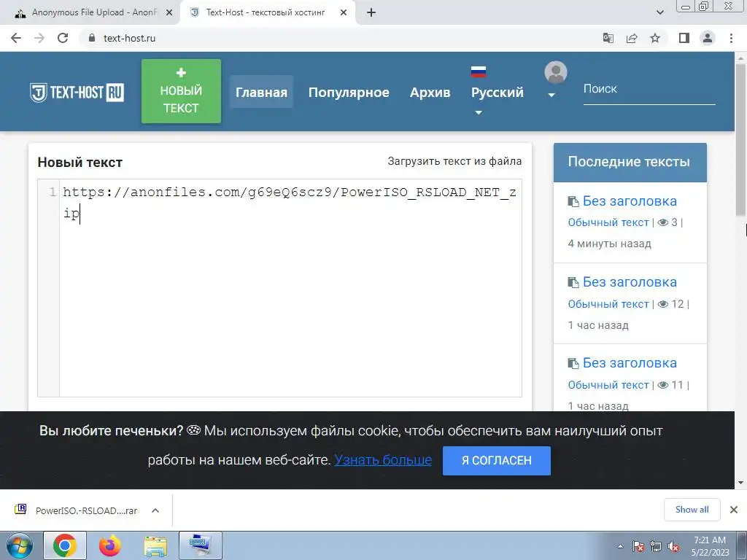Click muted volume tray icon
This screenshot has height=560, width=747.
[x=673, y=546]
